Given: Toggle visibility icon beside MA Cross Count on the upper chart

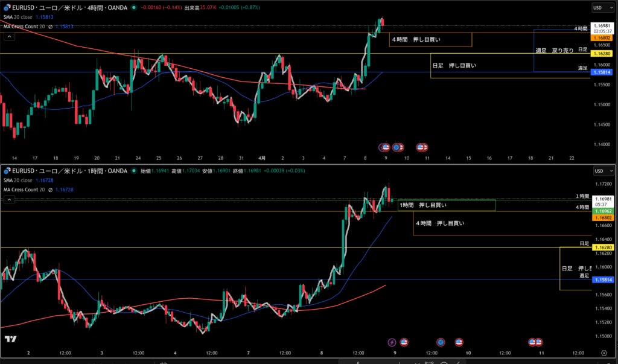Looking at the screenshot, I should 51,27.
